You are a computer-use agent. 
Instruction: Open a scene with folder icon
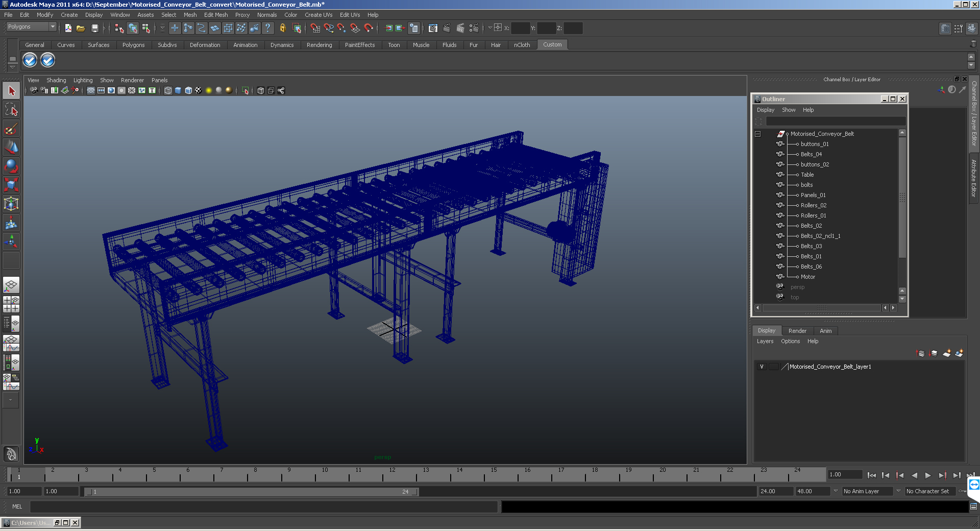pyautogui.click(x=81, y=28)
